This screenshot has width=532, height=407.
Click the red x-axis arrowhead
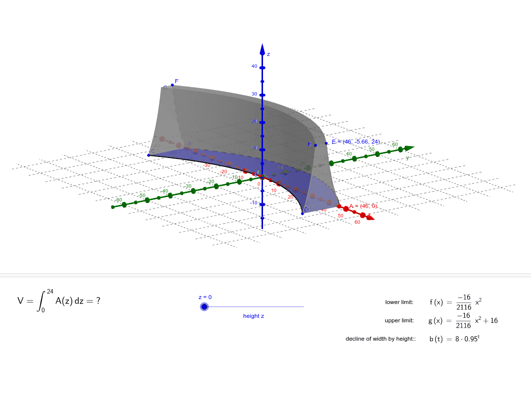coord(370,217)
